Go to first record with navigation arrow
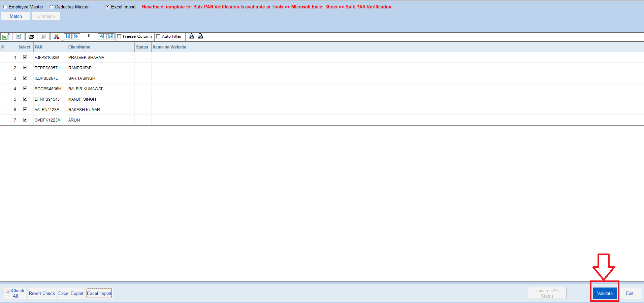 (68, 36)
